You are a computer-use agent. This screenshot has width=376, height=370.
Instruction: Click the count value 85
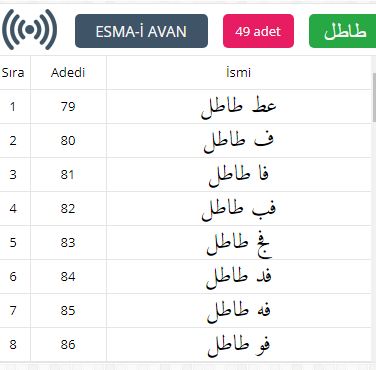68,311
